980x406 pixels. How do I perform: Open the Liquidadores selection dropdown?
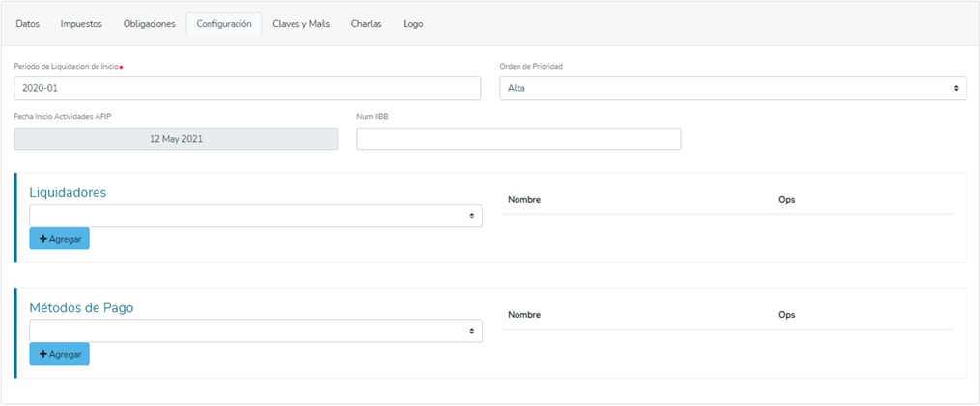(x=256, y=216)
